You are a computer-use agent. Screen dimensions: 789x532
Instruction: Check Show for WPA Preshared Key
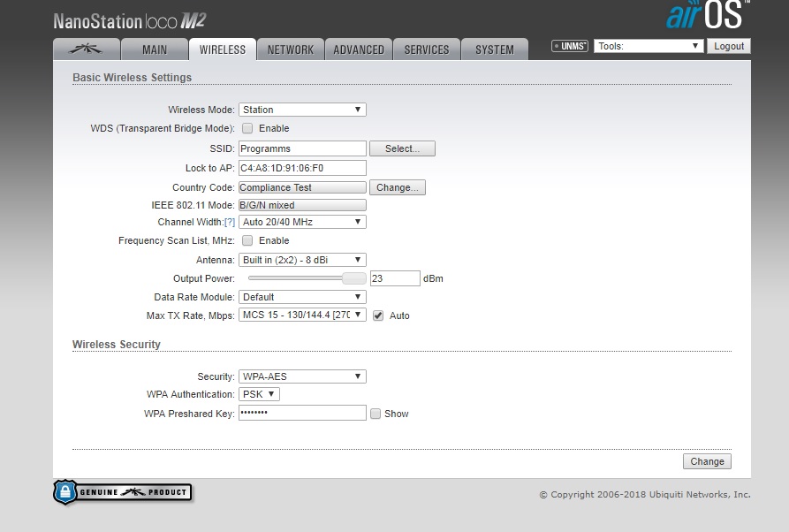tap(376, 414)
